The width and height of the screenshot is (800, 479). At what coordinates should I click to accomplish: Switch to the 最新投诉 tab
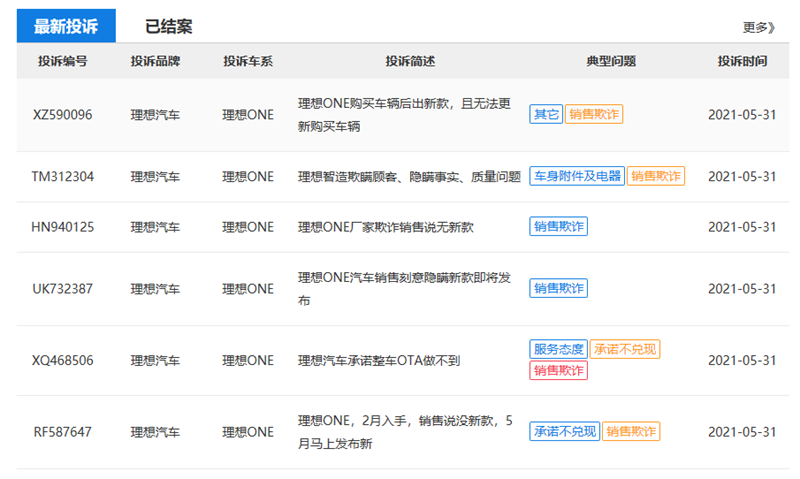[x=65, y=27]
